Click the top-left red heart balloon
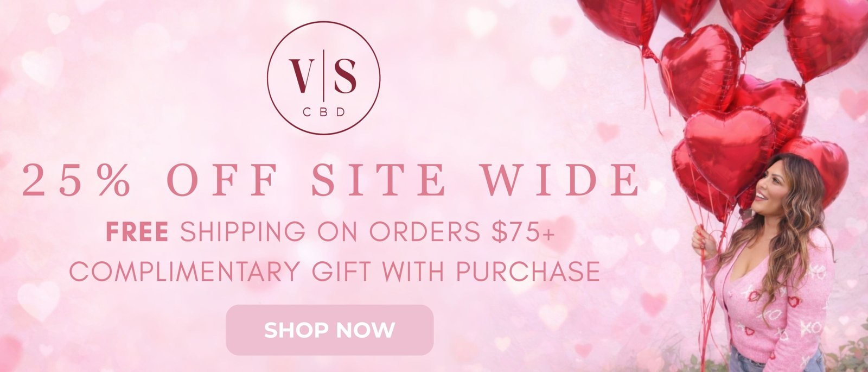This screenshot has height=372, width=868. 618,22
